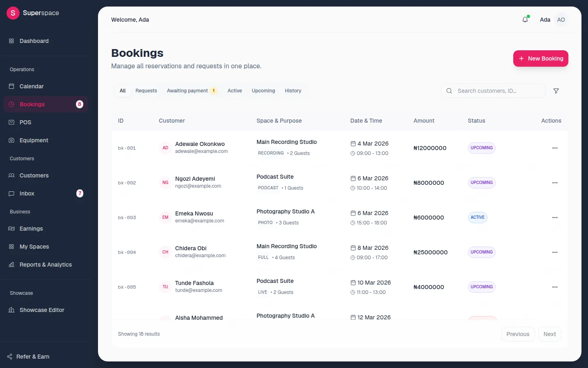Click the TU avatar for Tunde Fashola
The width and height of the screenshot is (588, 368).
click(x=165, y=287)
